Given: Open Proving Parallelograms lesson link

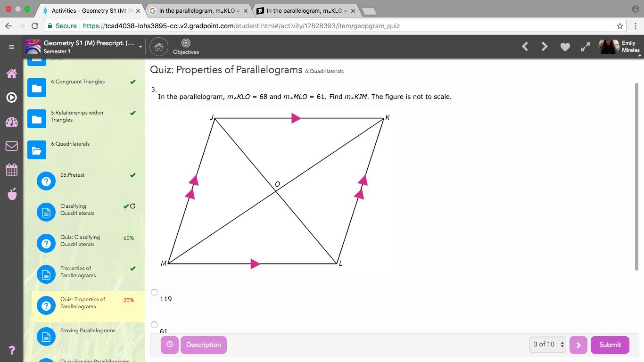Looking at the screenshot, I should click(88, 330).
